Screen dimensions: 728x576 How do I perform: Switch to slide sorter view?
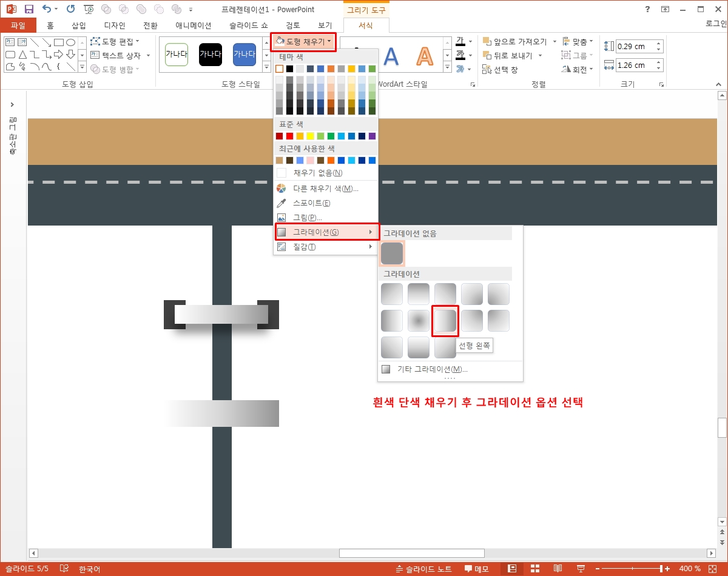coord(535,569)
